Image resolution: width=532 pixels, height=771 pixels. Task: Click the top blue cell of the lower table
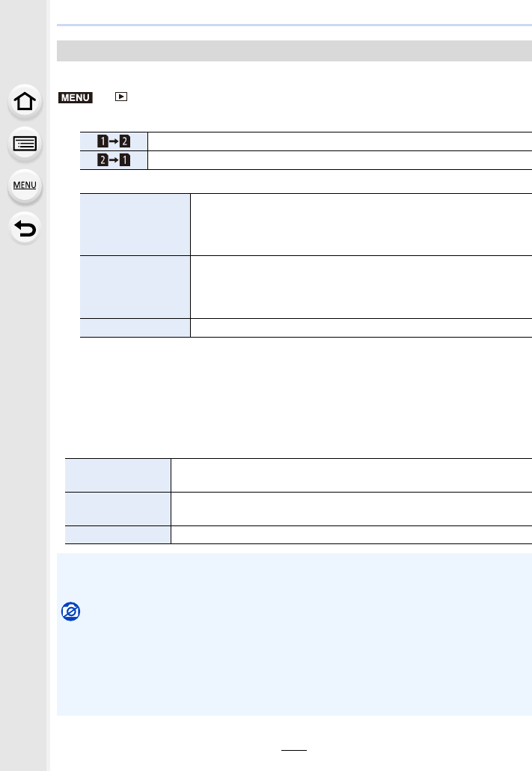tap(118, 475)
